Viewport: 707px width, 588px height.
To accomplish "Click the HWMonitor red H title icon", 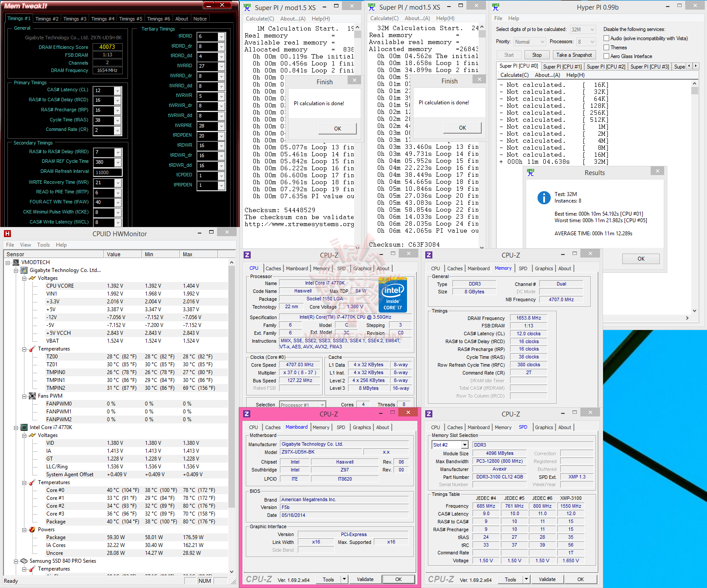I will (x=7, y=234).
